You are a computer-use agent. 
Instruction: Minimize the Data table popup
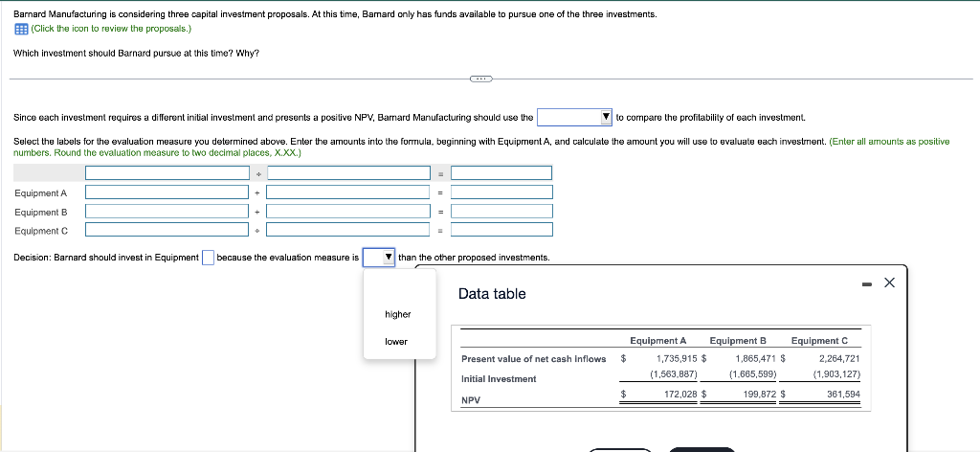[x=866, y=284]
